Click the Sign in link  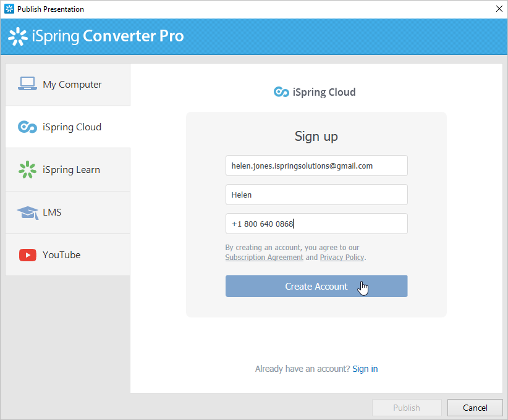point(365,369)
